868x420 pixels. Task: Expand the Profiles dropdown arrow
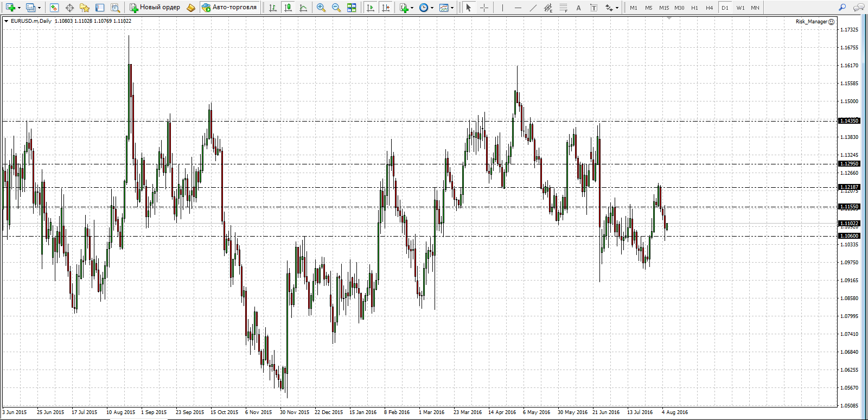coord(39,8)
